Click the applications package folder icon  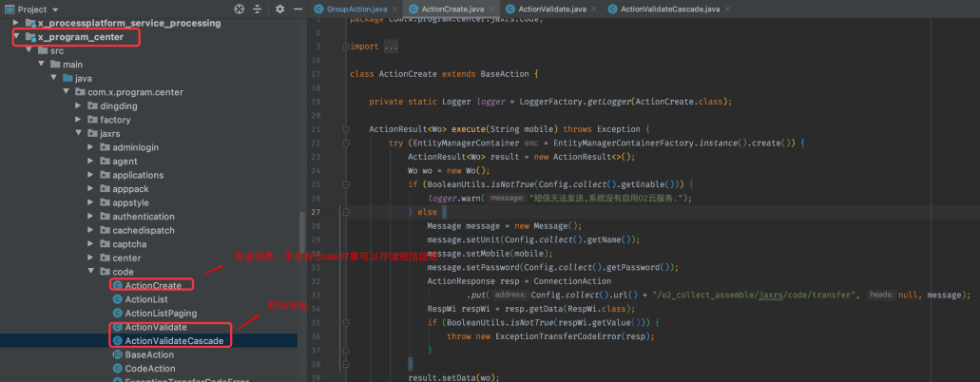105,175
